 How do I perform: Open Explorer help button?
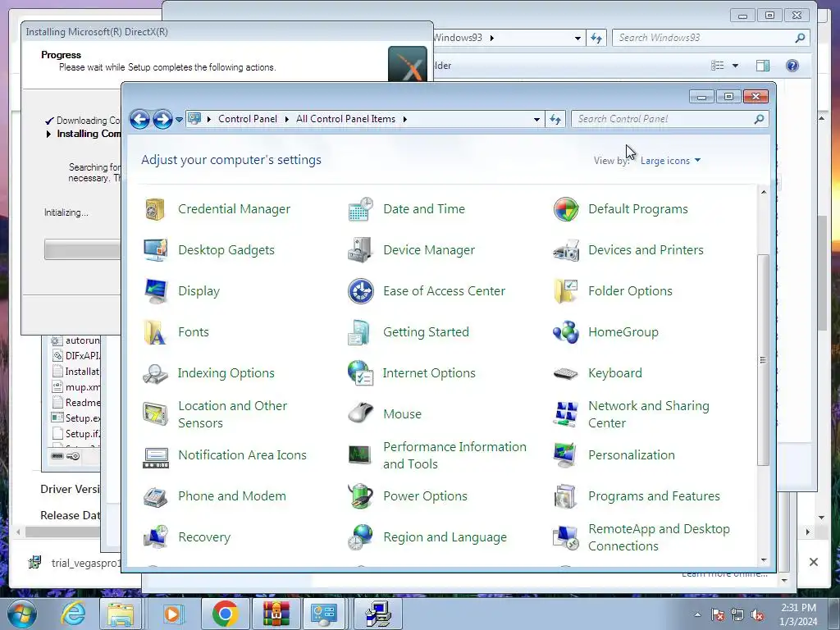792,66
